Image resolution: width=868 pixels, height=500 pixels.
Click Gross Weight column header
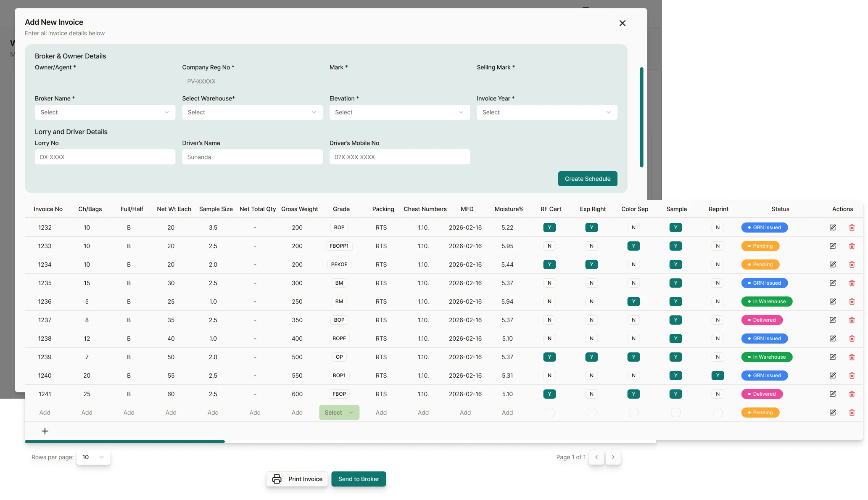[x=300, y=209]
